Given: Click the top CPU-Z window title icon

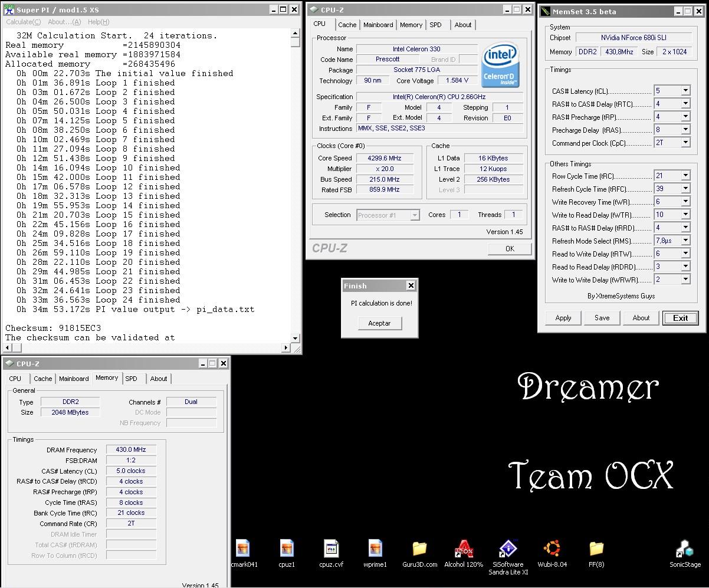Looking at the screenshot, I should pyautogui.click(x=314, y=9).
